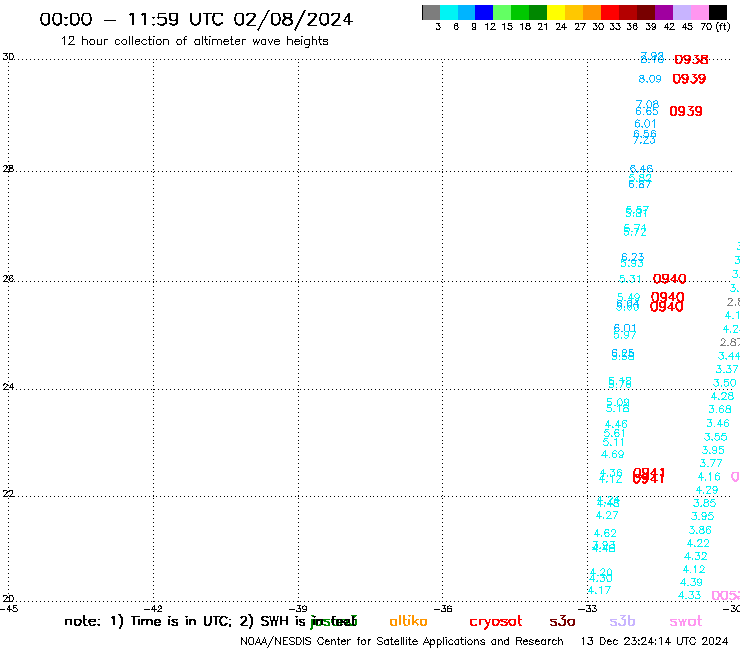
Task: Click the note 'Time is in UTC' text
Action: click(181, 621)
